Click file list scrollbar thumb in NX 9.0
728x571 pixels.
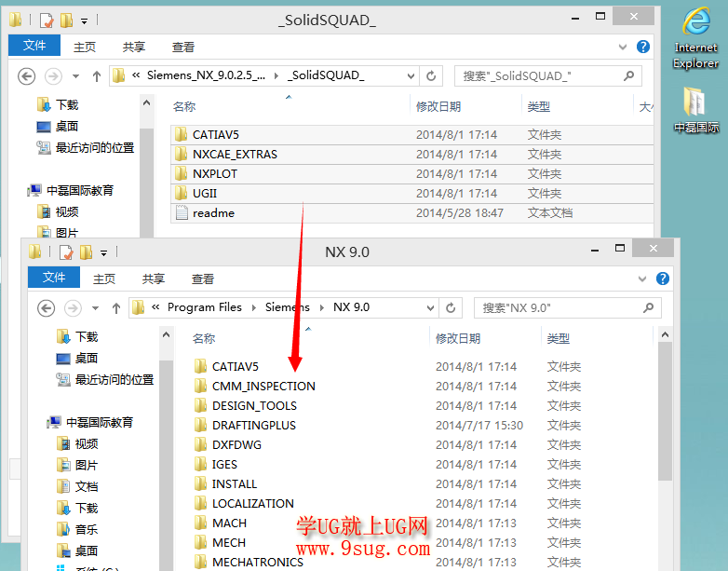point(665,413)
